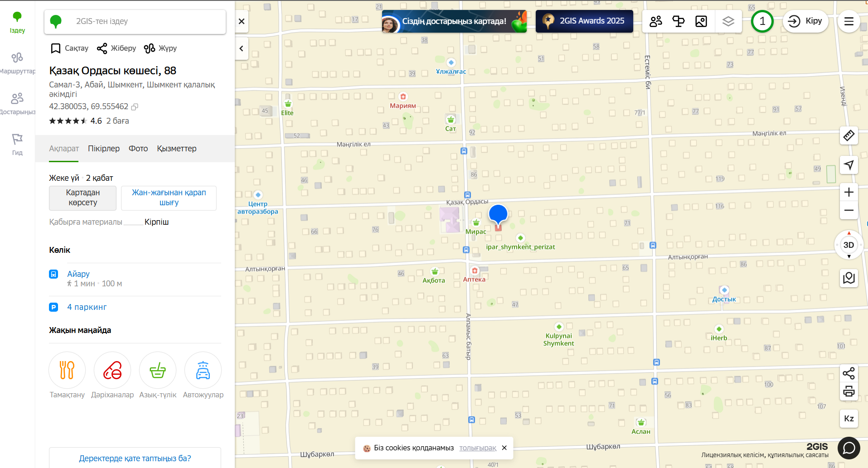
Task: Save the address with Сақтау bookmark
Action: (69, 48)
